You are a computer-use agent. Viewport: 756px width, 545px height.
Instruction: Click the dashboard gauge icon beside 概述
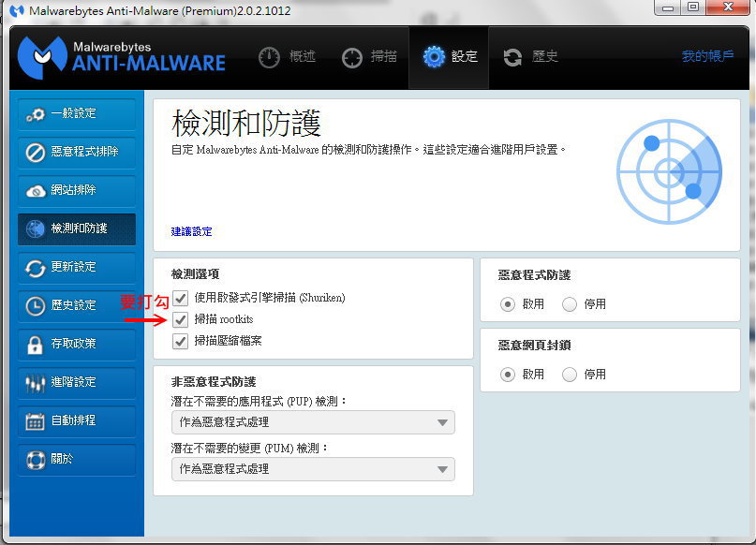[x=269, y=58]
